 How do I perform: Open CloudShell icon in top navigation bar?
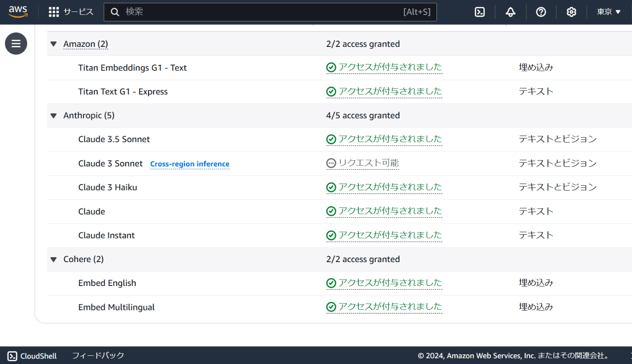tap(480, 12)
